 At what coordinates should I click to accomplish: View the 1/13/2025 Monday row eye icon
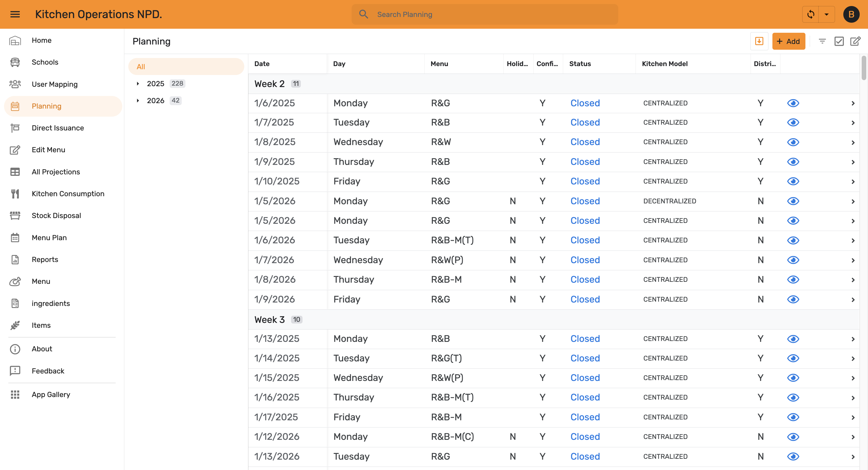(x=793, y=339)
